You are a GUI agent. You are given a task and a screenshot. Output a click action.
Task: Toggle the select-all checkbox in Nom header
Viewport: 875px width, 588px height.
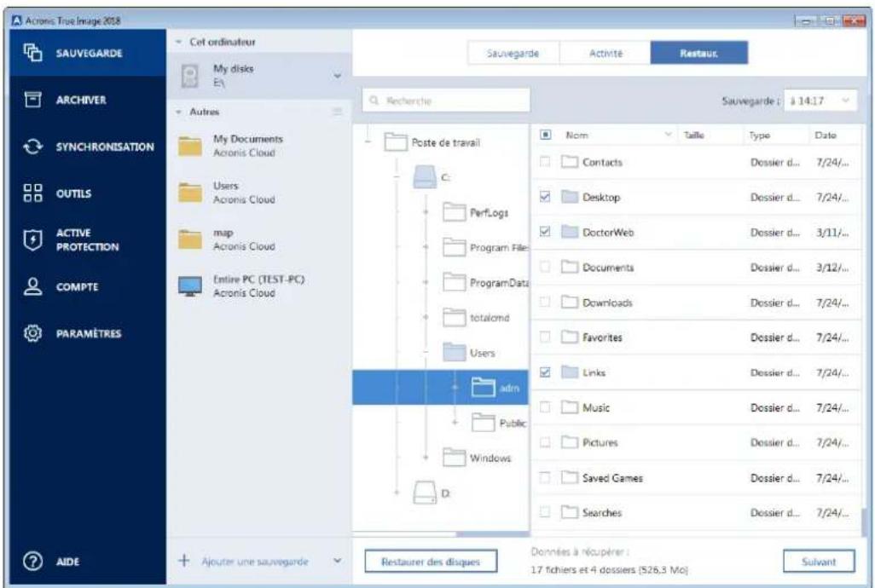546,135
